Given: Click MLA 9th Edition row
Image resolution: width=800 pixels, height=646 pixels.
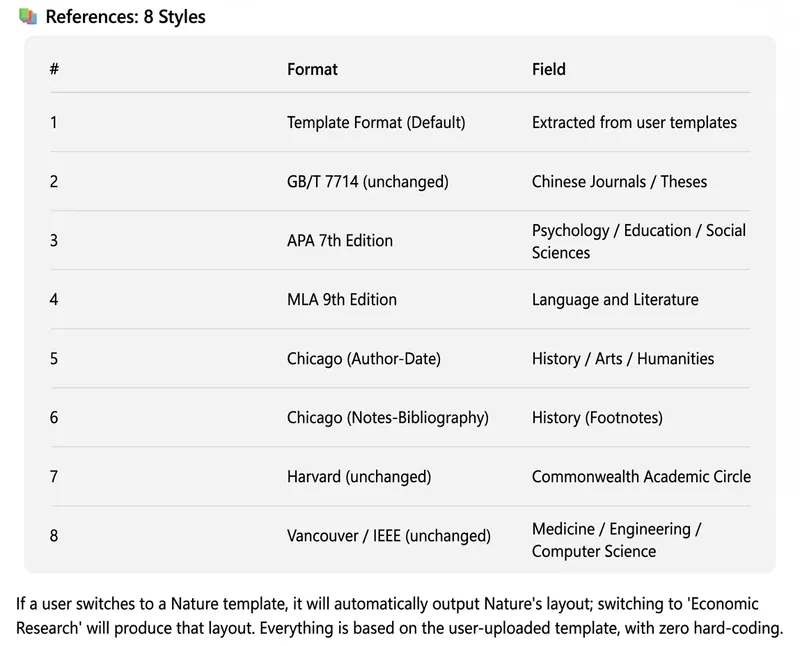Looking at the screenshot, I should click(x=400, y=300).
